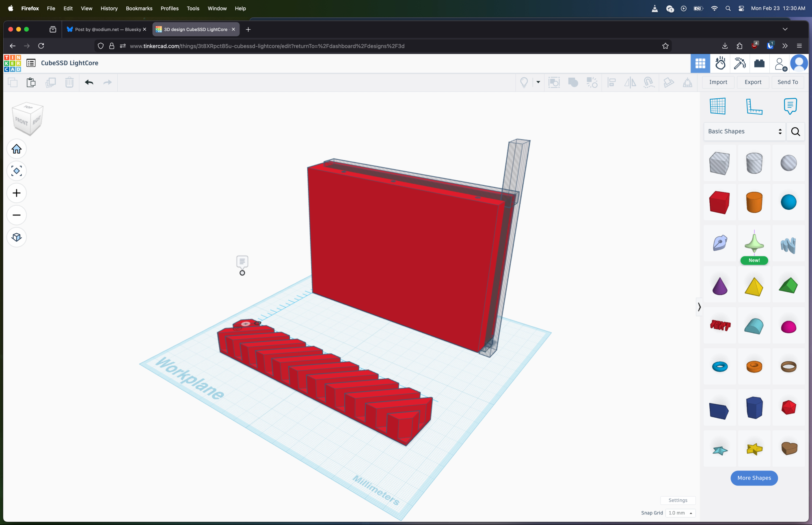This screenshot has width=812, height=525.
Task: Click the FRONT face of the view cube
Action: (21, 121)
